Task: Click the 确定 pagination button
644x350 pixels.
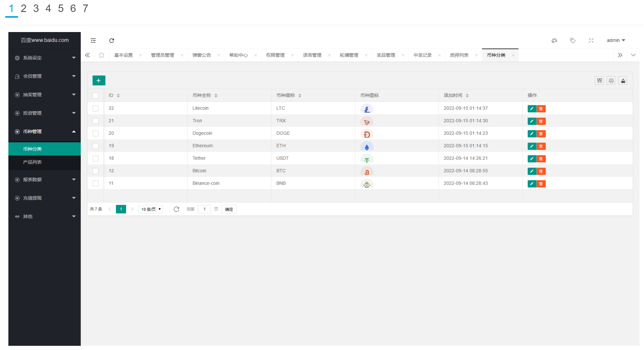Action: click(x=229, y=209)
